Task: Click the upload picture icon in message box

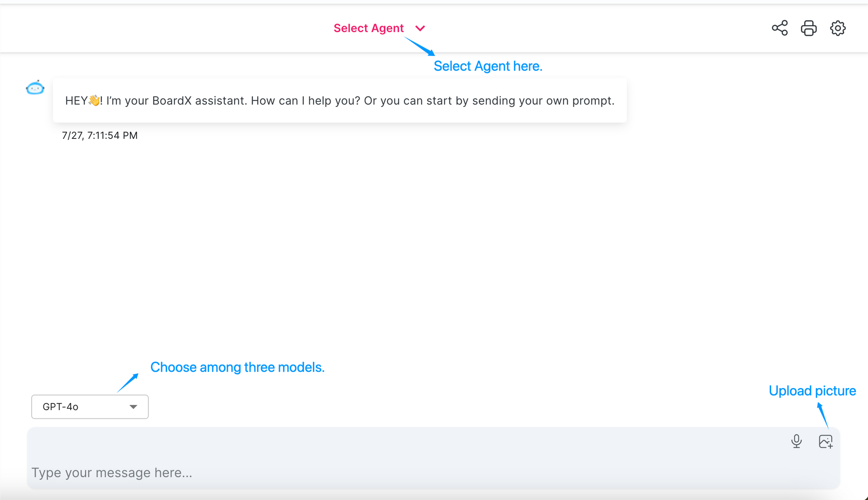Action: [825, 441]
